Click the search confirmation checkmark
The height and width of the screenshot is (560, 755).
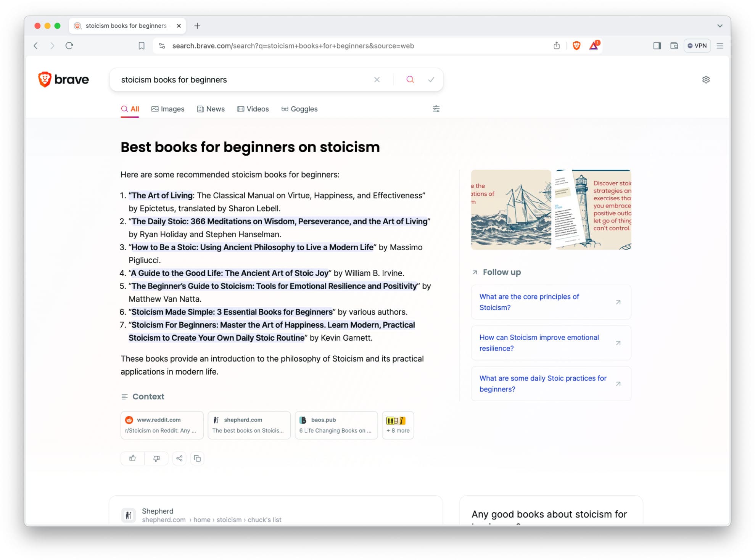point(431,79)
